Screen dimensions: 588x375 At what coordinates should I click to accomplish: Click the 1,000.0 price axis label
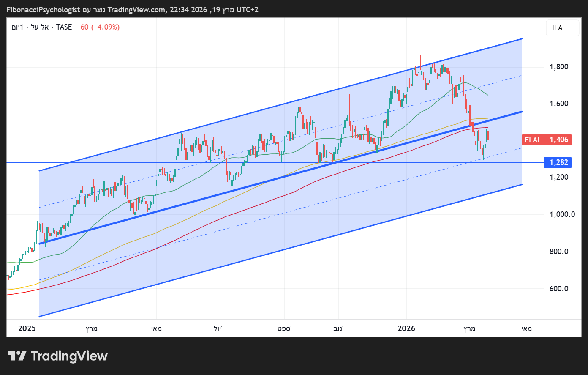[x=562, y=214]
